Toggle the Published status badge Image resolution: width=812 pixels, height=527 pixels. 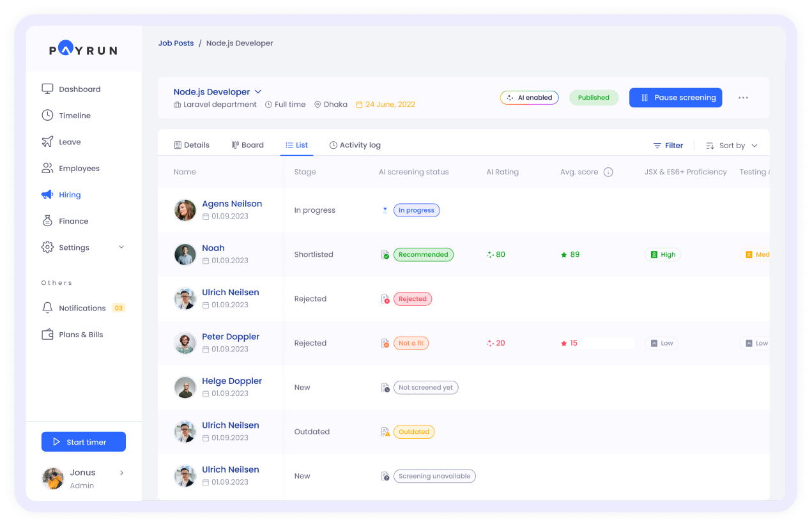point(594,98)
